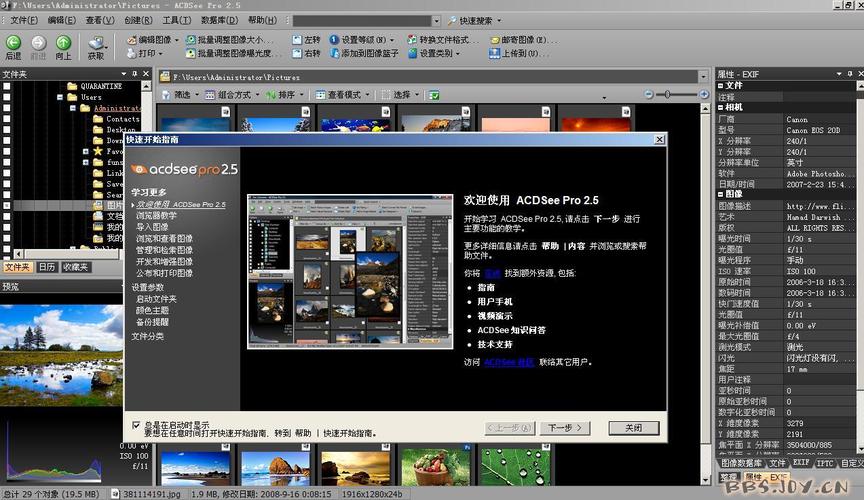Switch to the Favorites (收藏夹) tab
The height and width of the screenshot is (500, 864).
75,267
